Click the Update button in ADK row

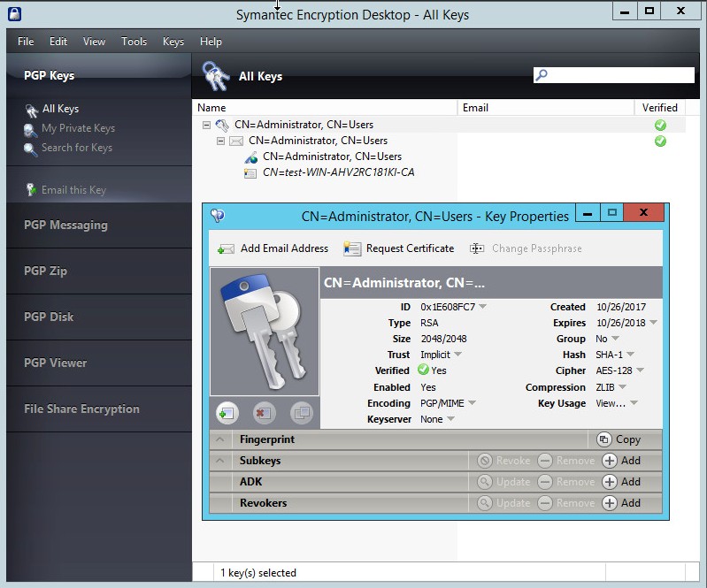pyautogui.click(x=503, y=482)
